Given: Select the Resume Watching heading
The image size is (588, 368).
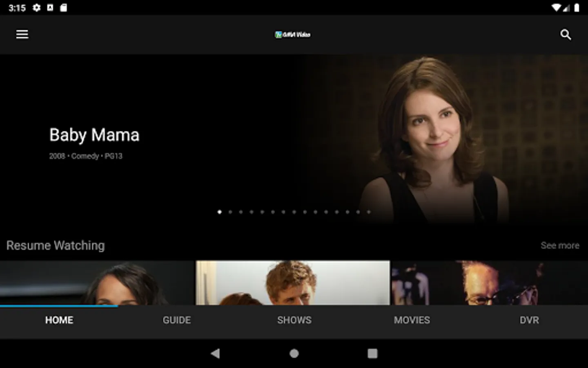Looking at the screenshot, I should [56, 245].
